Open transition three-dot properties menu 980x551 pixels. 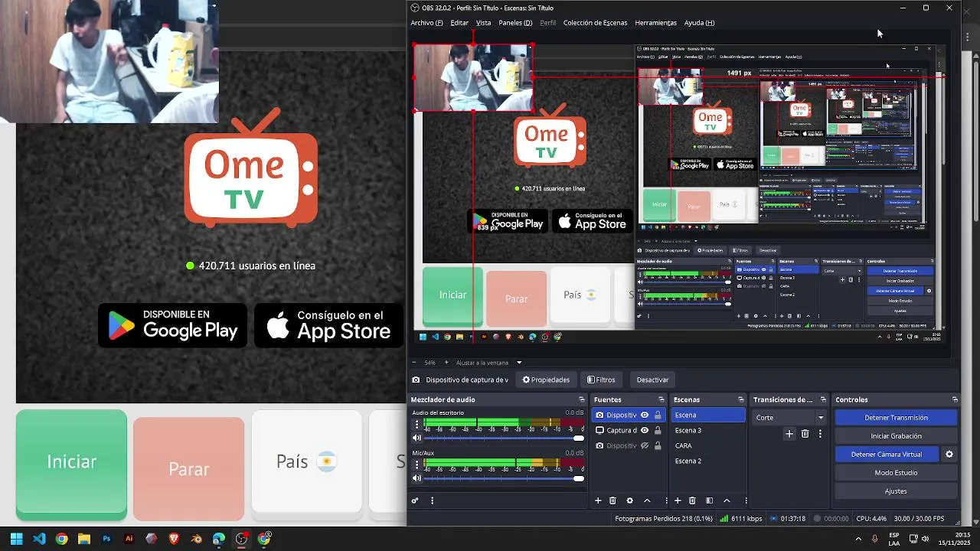coord(820,434)
